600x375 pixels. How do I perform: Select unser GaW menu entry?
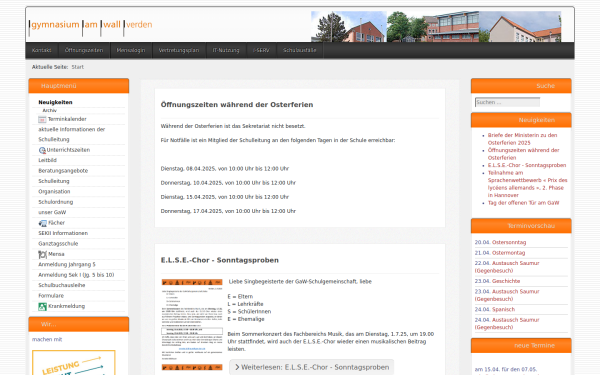click(52, 212)
